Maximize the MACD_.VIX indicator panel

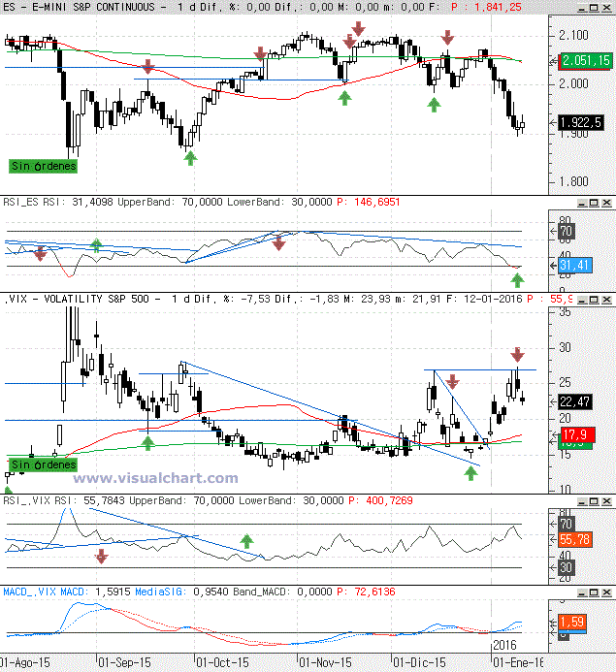pos(594,592)
